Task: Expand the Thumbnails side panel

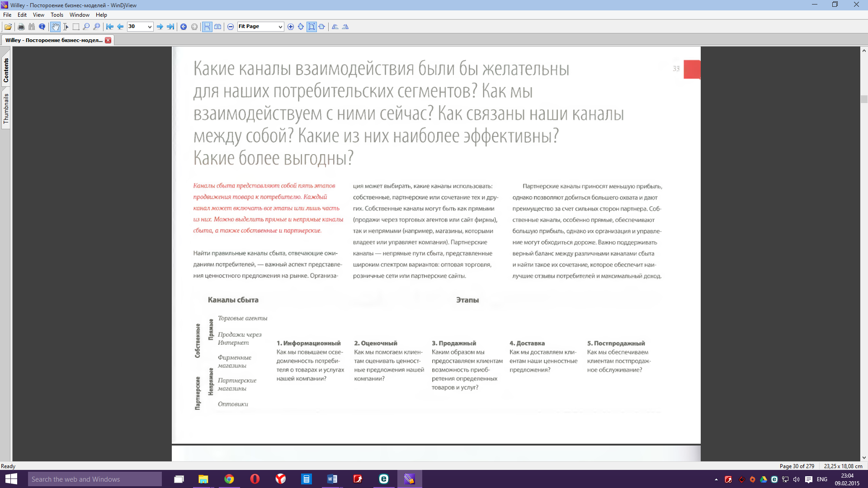Action: point(6,108)
